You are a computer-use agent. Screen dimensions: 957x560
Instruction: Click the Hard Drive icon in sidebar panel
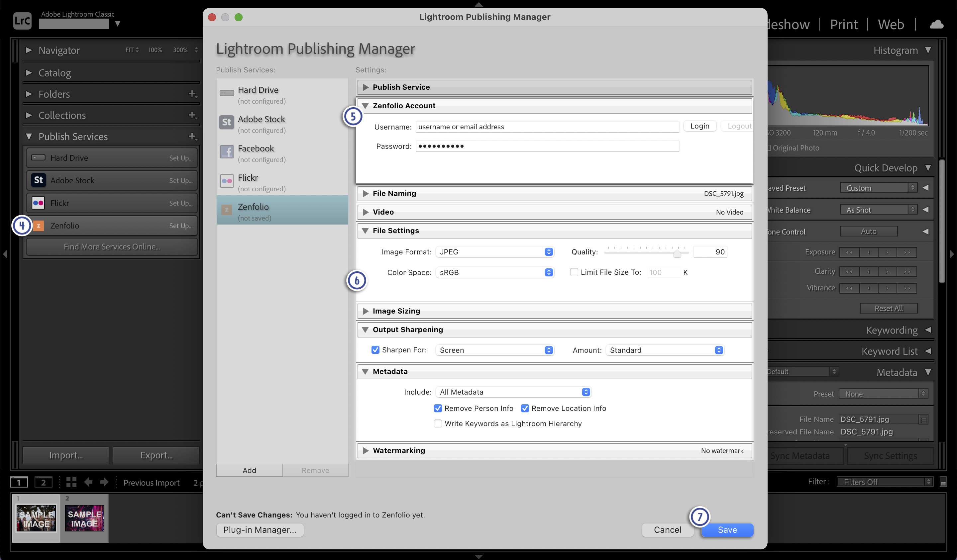[x=38, y=157]
